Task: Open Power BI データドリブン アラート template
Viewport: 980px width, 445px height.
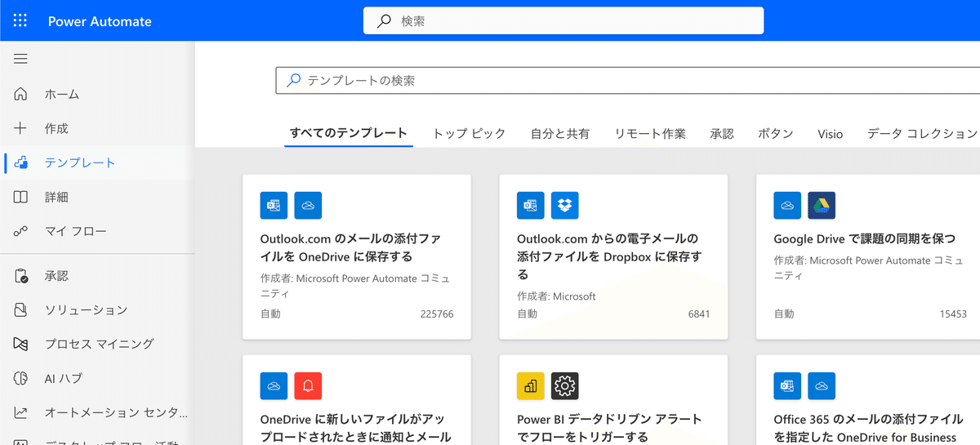Action: tap(613, 400)
